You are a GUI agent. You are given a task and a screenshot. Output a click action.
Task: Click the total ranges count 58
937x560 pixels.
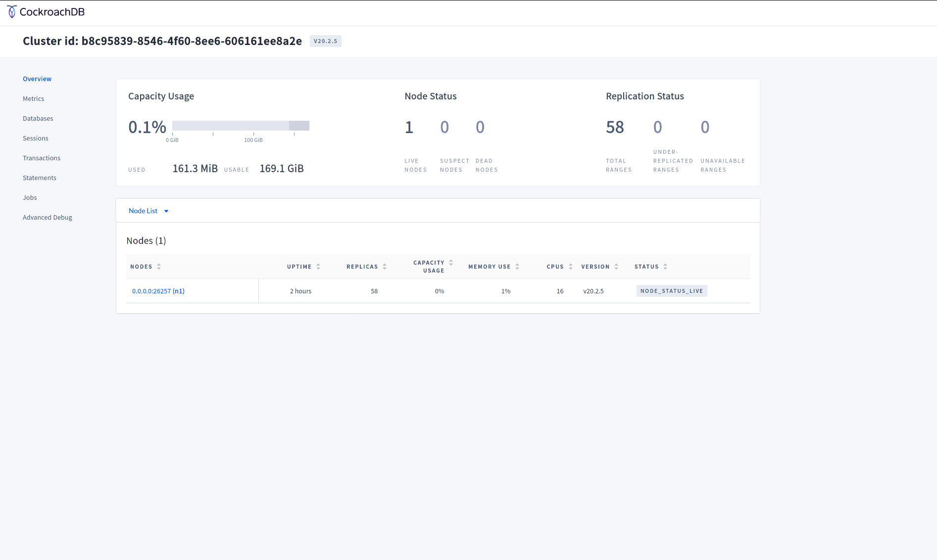click(x=615, y=127)
